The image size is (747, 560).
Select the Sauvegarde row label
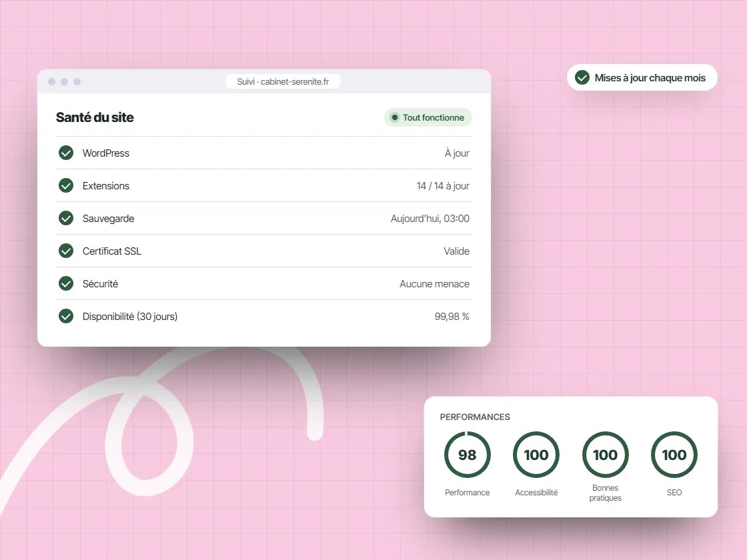pos(108,219)
